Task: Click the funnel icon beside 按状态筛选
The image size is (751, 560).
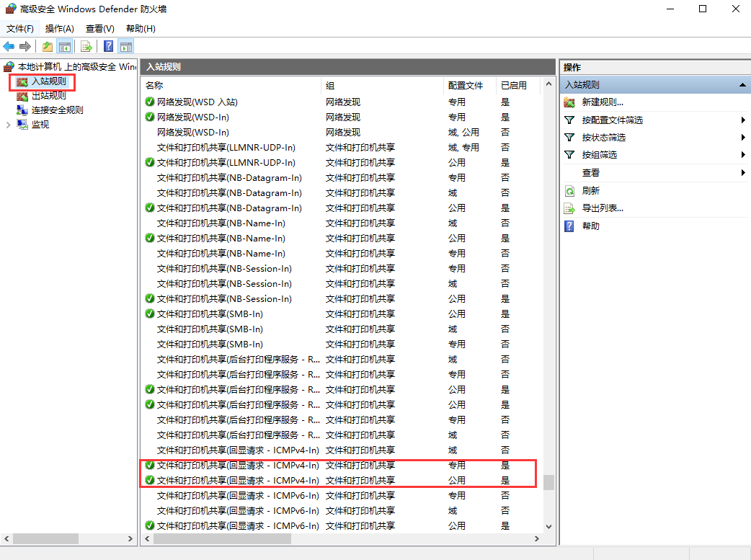Action: [569, 138]
